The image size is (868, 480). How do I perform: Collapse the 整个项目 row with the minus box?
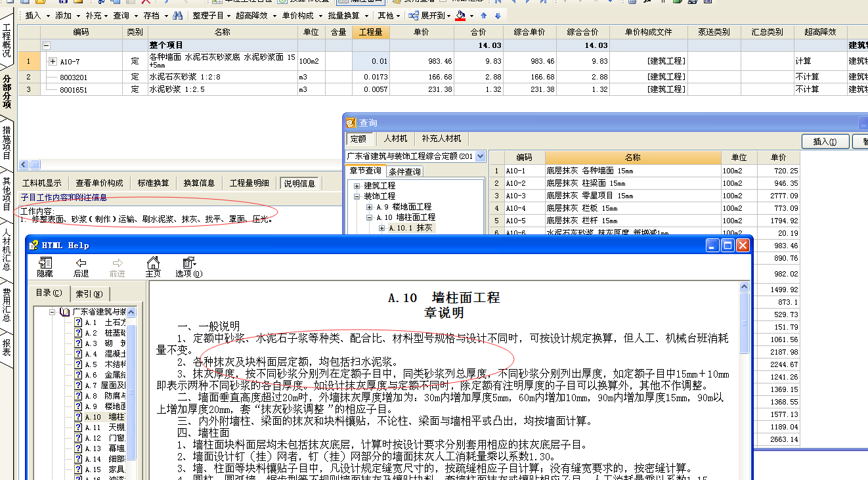pyautogui.click(x=46, y=45)
